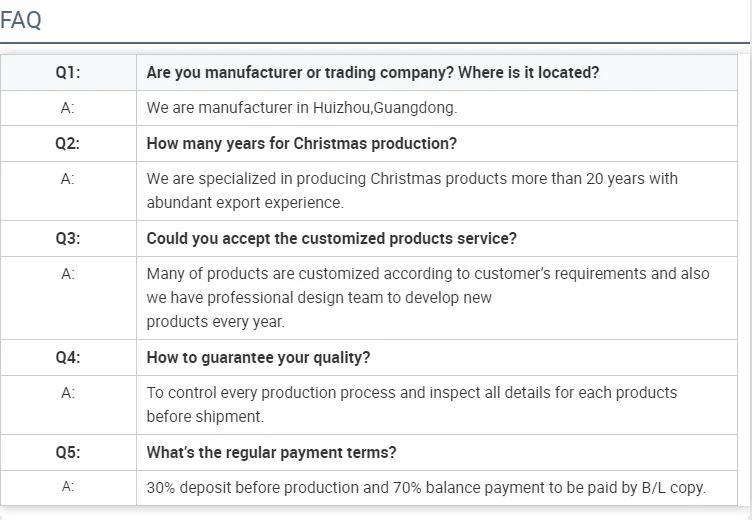752x520 pixels.
Task: Click the Huizhou, Guangdong manufacturer answer
Action: (301, 108)
